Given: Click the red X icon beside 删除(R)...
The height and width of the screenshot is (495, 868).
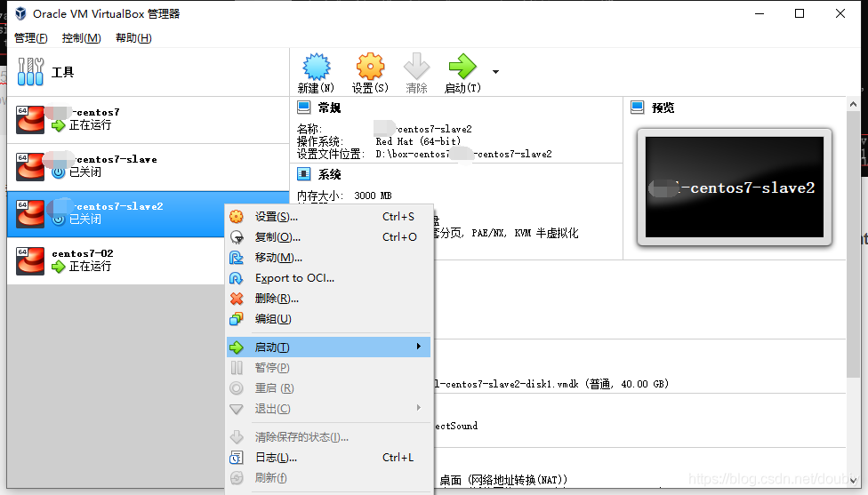Looking at the screenshot, I should [237, 299].
